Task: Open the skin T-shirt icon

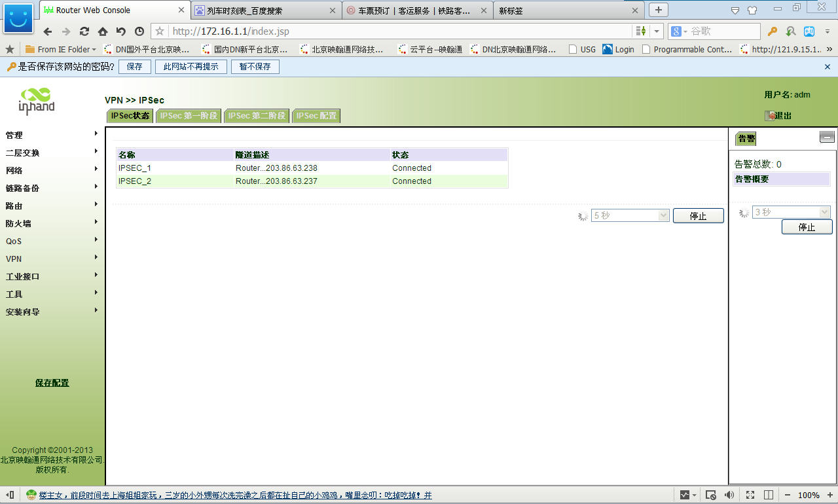Action: 752,10
